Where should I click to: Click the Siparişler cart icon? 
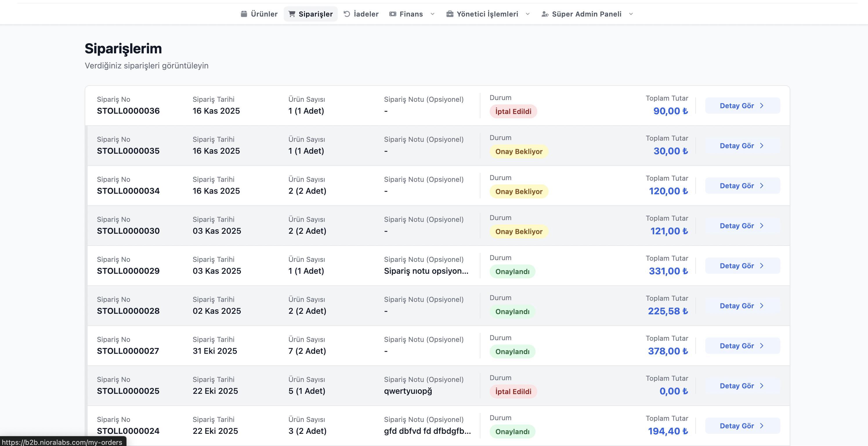point(292,14)
